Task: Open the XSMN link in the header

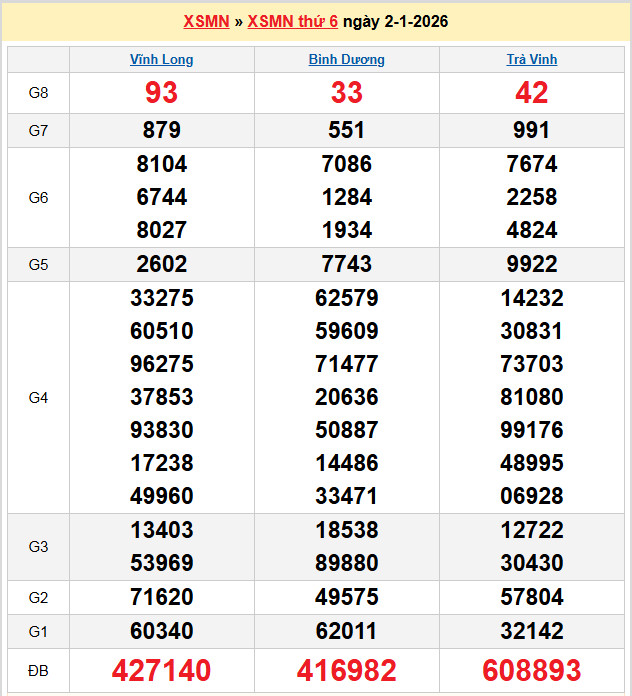Action: [206, 22]
